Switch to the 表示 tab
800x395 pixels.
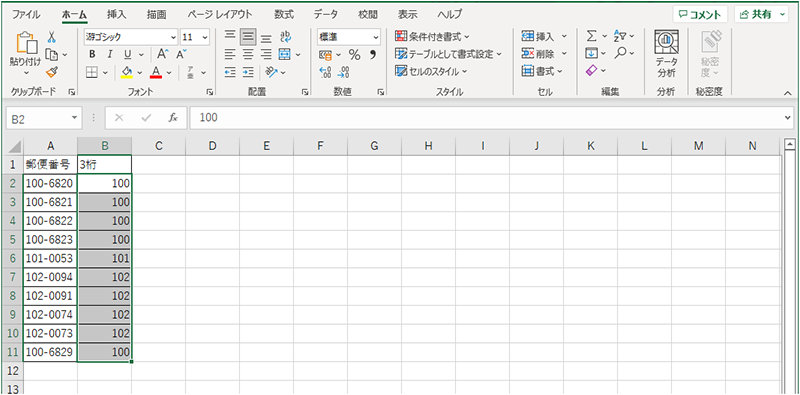tap(408, 14)
